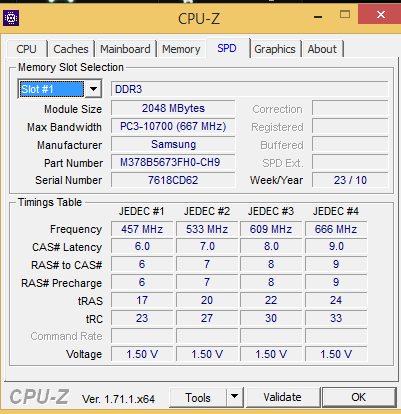Click the JEDEC #1 voltage 1.50 V
The width and height of the screenshot is (401, 414).
(142, 354)
